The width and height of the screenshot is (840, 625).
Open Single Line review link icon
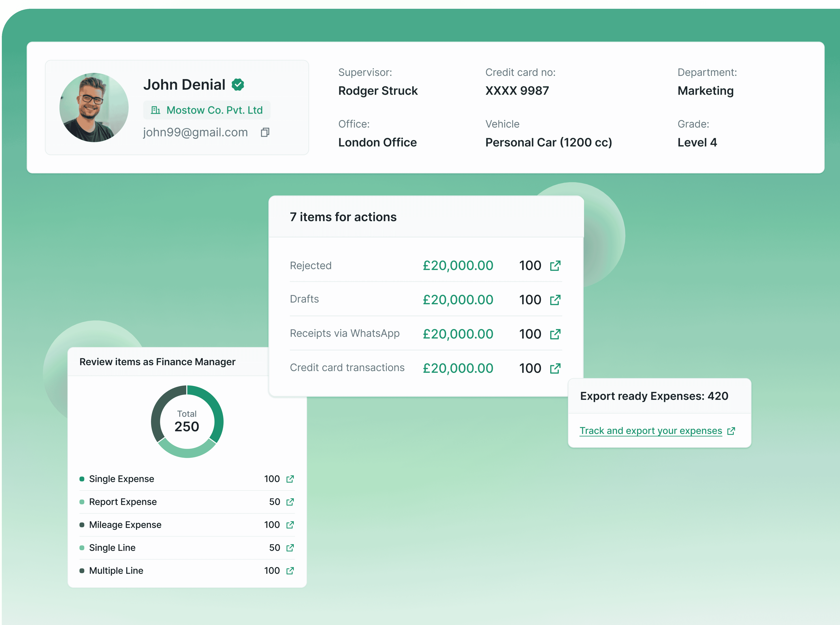click(290, 548)
